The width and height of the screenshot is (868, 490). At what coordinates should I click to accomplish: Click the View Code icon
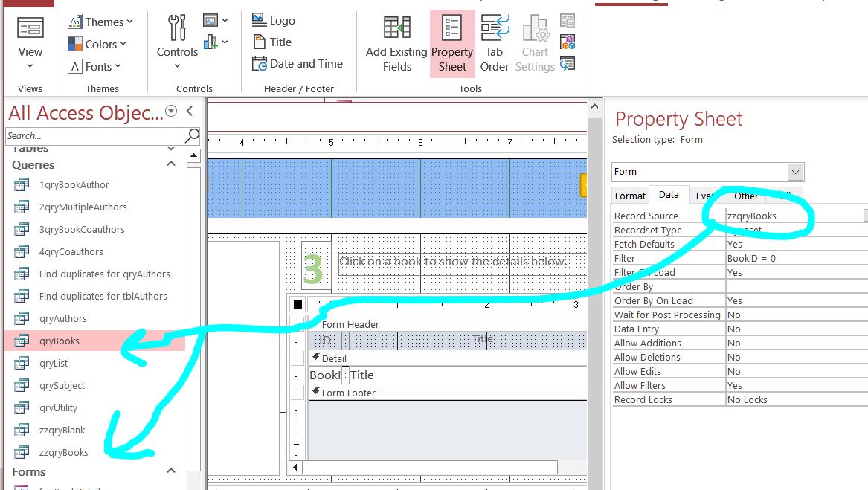pos(568,42)
